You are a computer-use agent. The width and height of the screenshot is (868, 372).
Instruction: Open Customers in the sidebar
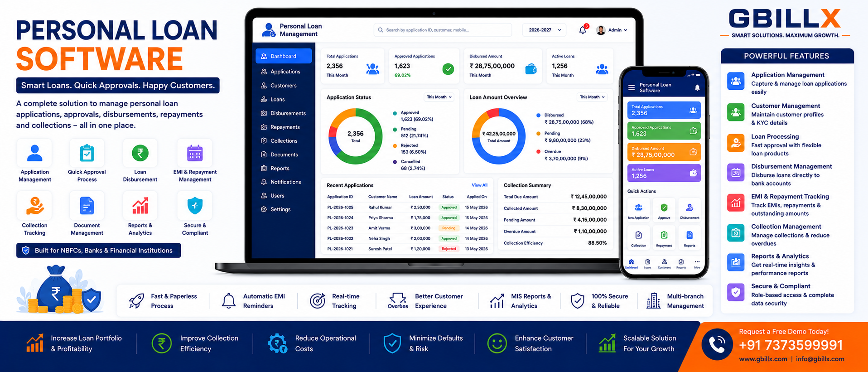[284, 86]
